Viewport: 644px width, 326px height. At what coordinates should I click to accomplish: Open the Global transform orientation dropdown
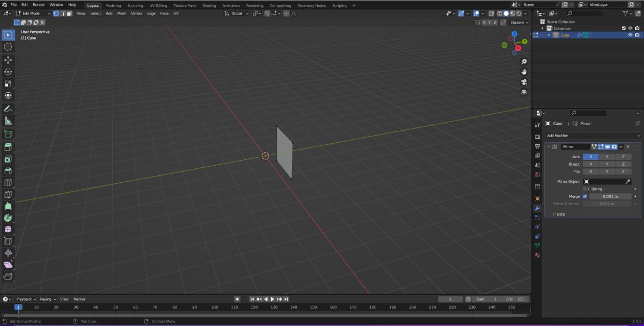[x=237, y=13]
